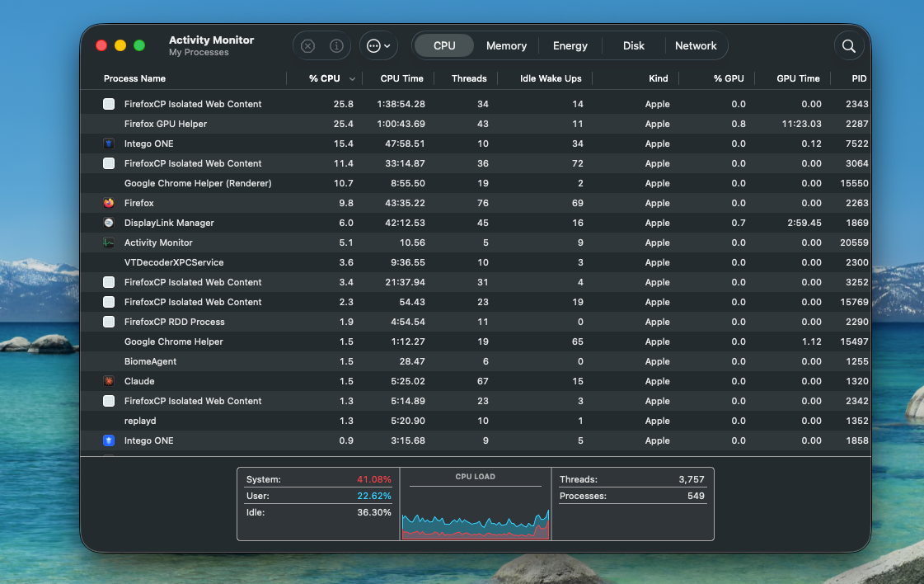Click the Claude app icon
This screenshot has height=584, width=924.
tap(109, 381)
